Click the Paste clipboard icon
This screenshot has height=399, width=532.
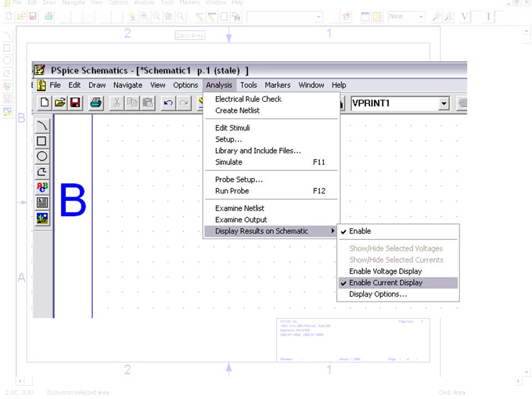tap(148, 103)
